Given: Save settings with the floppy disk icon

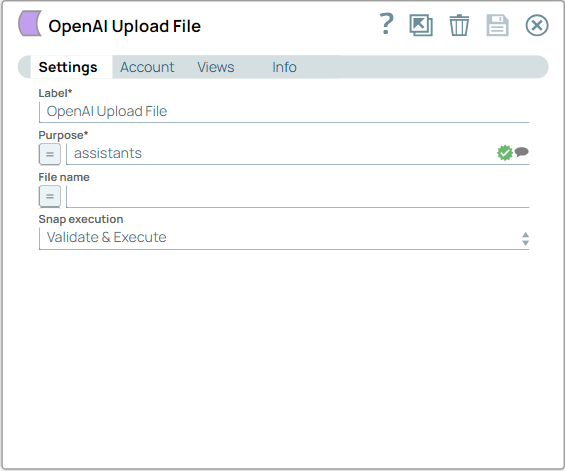Looking at the screenshot, I should (498, 25).
